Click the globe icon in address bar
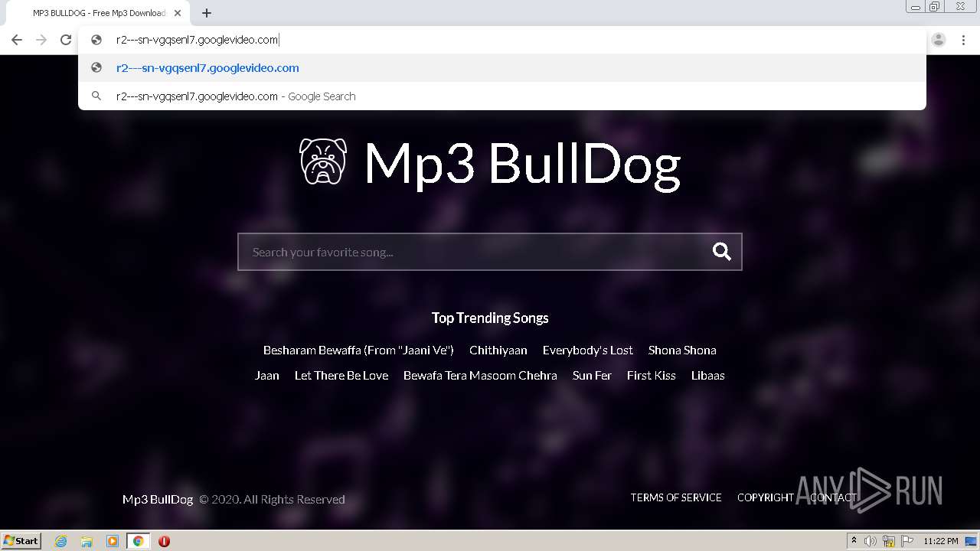The width and height of the screenshot is (980, 551). pyautogui.click(x=96, y=40)
